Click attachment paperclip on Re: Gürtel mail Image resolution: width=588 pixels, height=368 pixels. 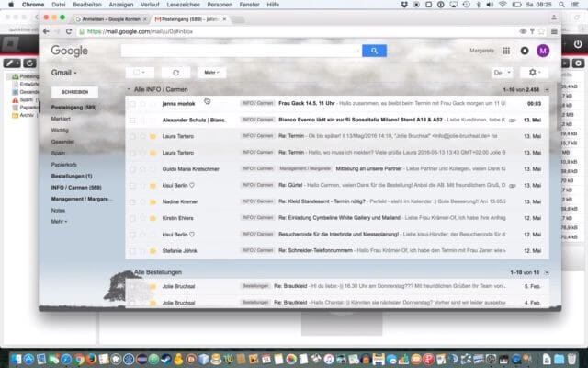pos(513,186)
